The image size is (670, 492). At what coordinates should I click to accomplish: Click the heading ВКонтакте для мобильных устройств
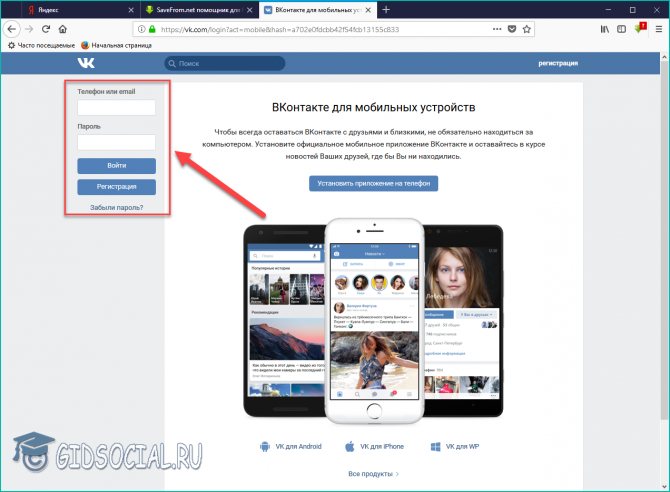point(373,107)
